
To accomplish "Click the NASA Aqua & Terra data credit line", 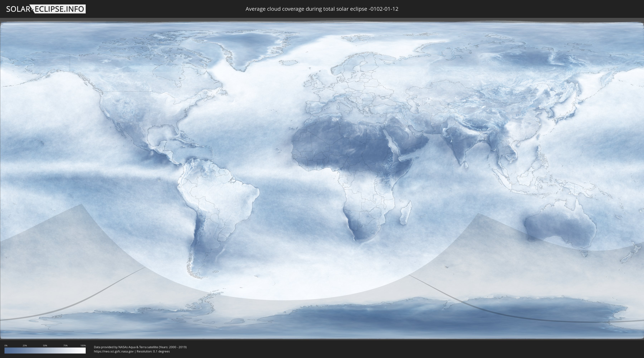I will click(140, 347).
